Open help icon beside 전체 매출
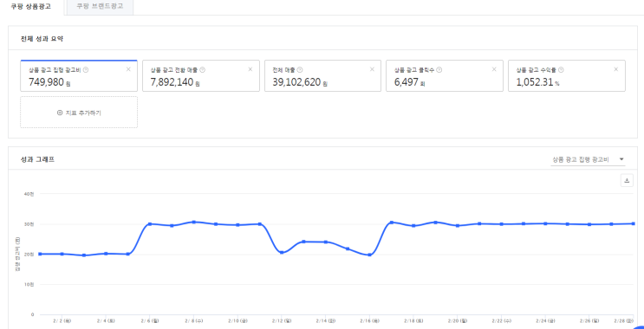Screen dimensions: 644x329 tap(300, 70)
